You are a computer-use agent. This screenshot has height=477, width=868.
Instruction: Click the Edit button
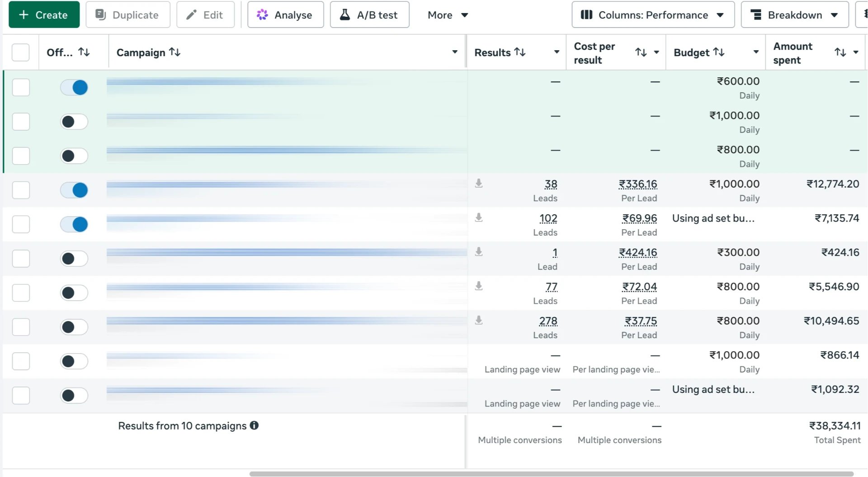click(205, 15)
